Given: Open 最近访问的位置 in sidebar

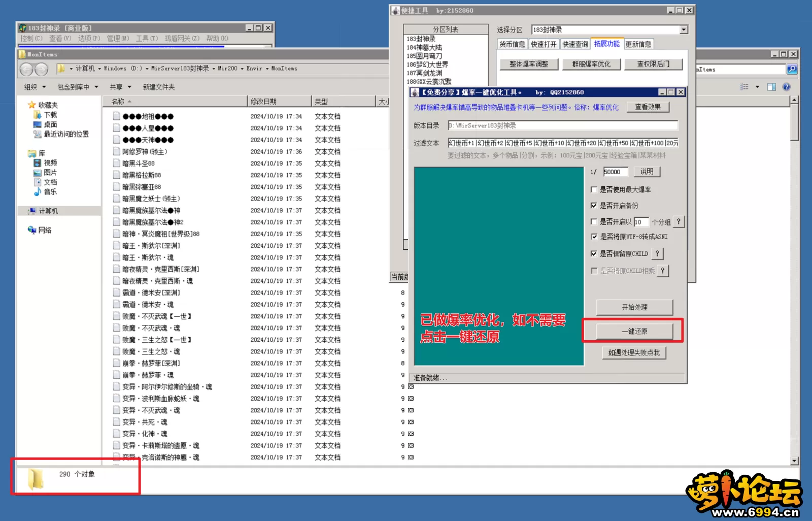Looking at the screenshot, I should [66, 134].
